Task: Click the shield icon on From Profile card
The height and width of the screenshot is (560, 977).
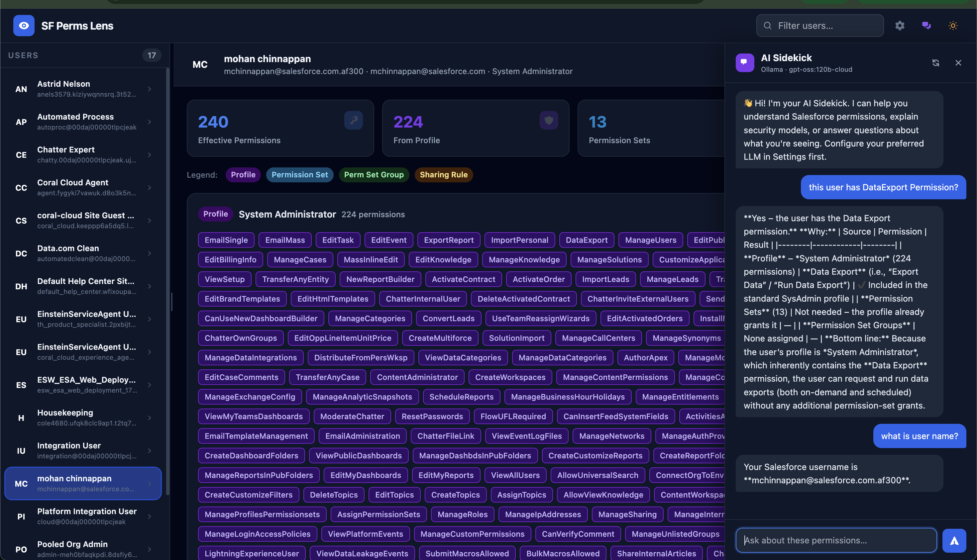Action: click(x=549, y=120)
